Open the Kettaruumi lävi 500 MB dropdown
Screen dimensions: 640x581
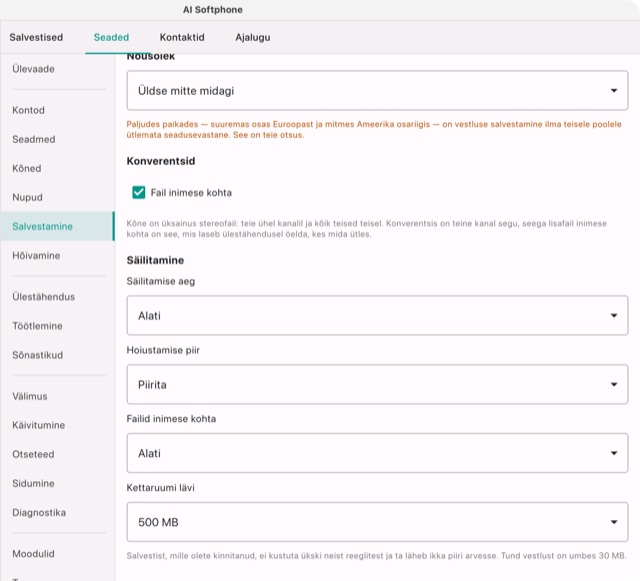(377, 522)
